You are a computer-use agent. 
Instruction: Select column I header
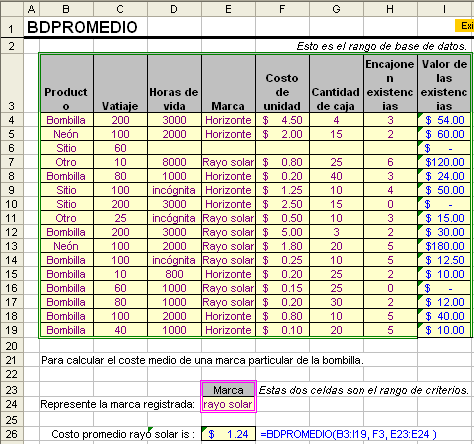[x=445, y=9]
